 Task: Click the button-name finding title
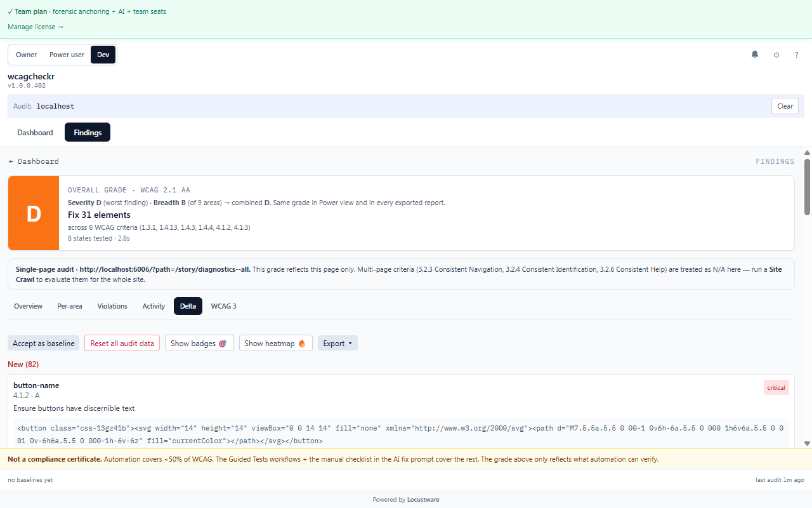click(x=36, y=385)
